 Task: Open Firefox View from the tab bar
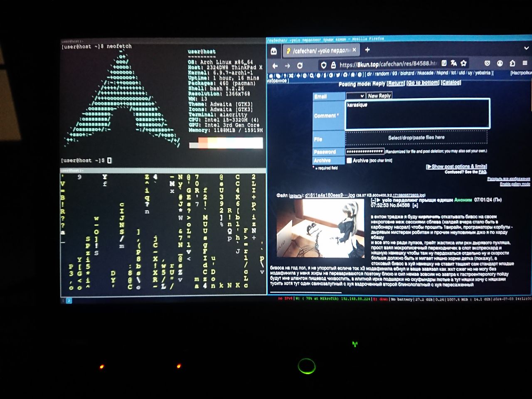273,51
